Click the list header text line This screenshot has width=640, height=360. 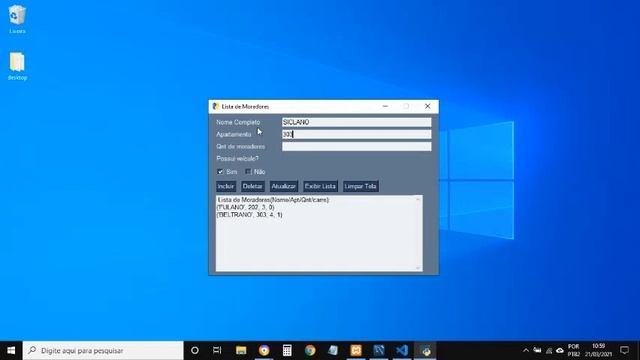[273, 200]
